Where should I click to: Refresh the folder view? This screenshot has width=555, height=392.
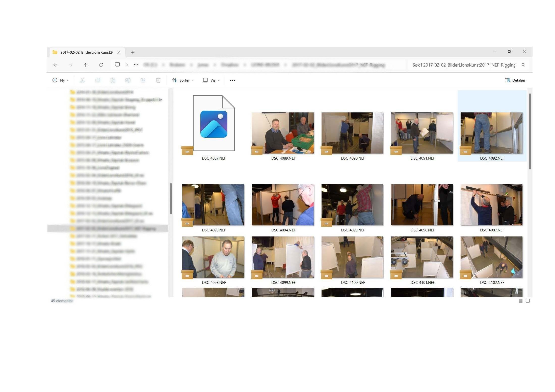point(101,65)
